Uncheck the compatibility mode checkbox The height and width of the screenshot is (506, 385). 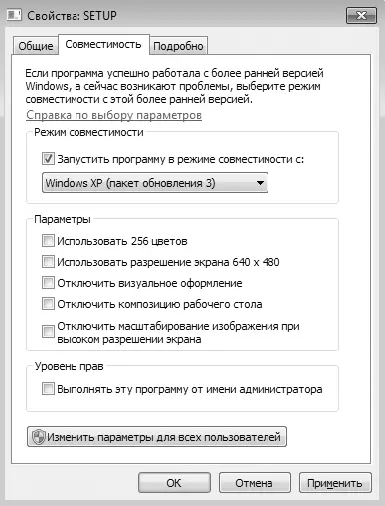tap(48, 159)
